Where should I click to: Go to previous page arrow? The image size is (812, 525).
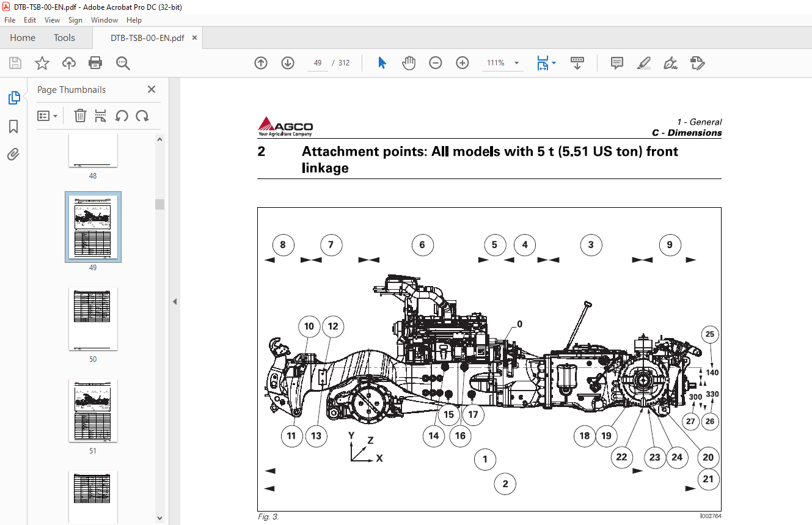(x=261, y=63)
